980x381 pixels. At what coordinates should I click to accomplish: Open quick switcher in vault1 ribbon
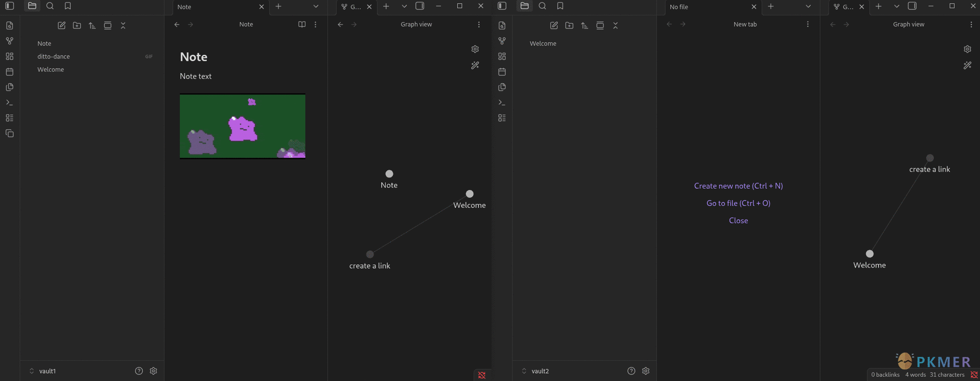pos(10,25)
